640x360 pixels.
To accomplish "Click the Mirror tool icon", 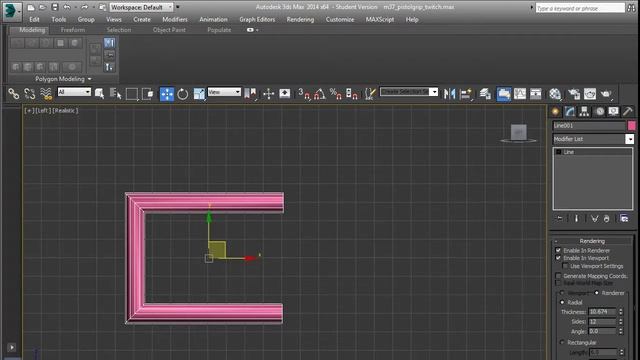I will (449, 94).
